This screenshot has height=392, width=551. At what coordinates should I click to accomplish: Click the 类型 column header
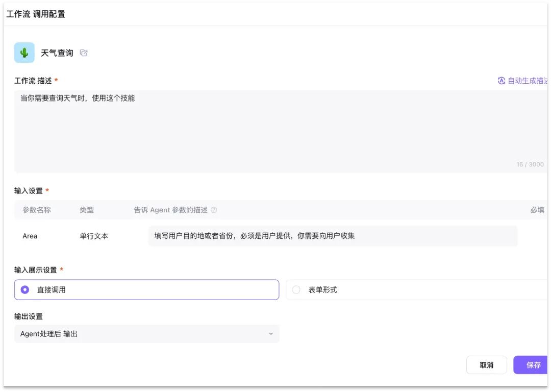click(87, 210)
